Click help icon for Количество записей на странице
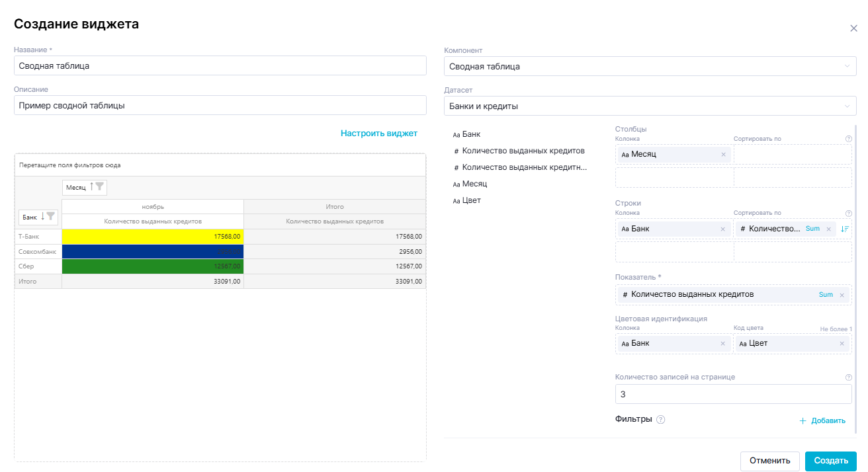The height and width of the screenshot is (472, 868). tap(848, 377)
